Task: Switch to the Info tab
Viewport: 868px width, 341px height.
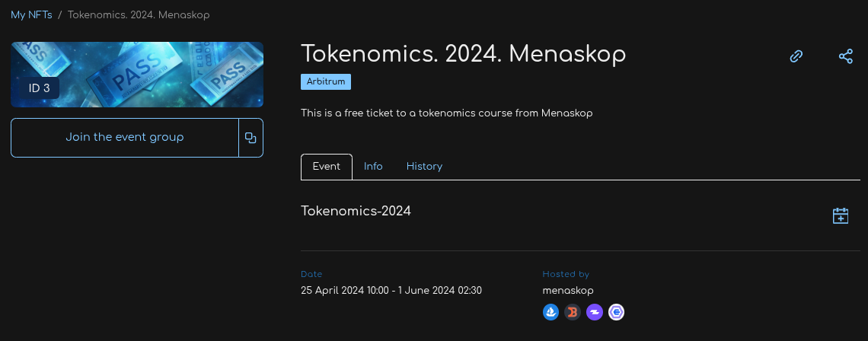Action: point(373,167)
